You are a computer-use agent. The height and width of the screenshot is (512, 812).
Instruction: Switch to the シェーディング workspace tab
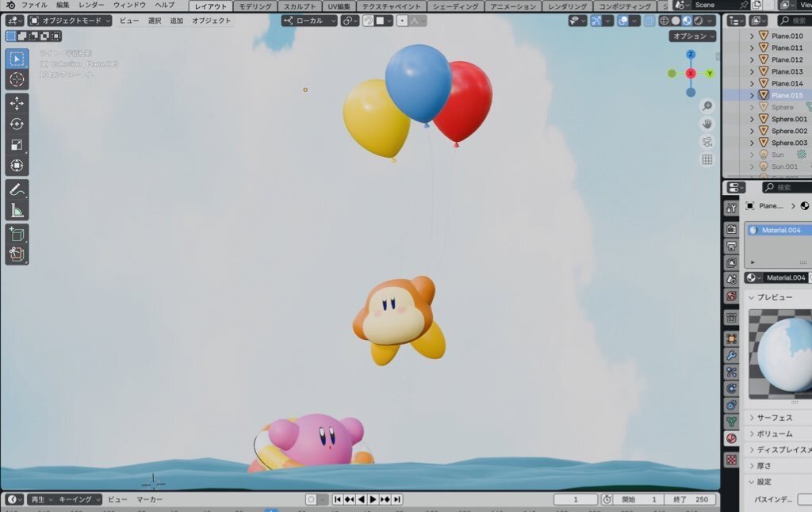456,6
